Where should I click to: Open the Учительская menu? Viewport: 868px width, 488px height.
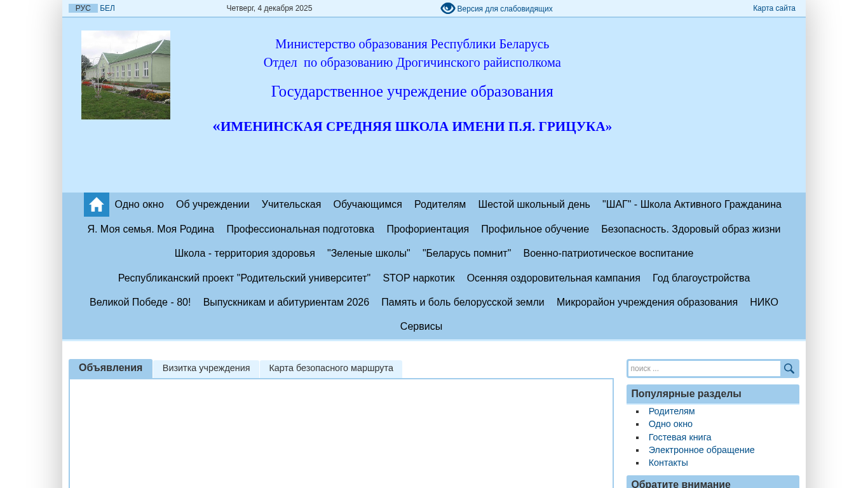click(x=292, y=205)
